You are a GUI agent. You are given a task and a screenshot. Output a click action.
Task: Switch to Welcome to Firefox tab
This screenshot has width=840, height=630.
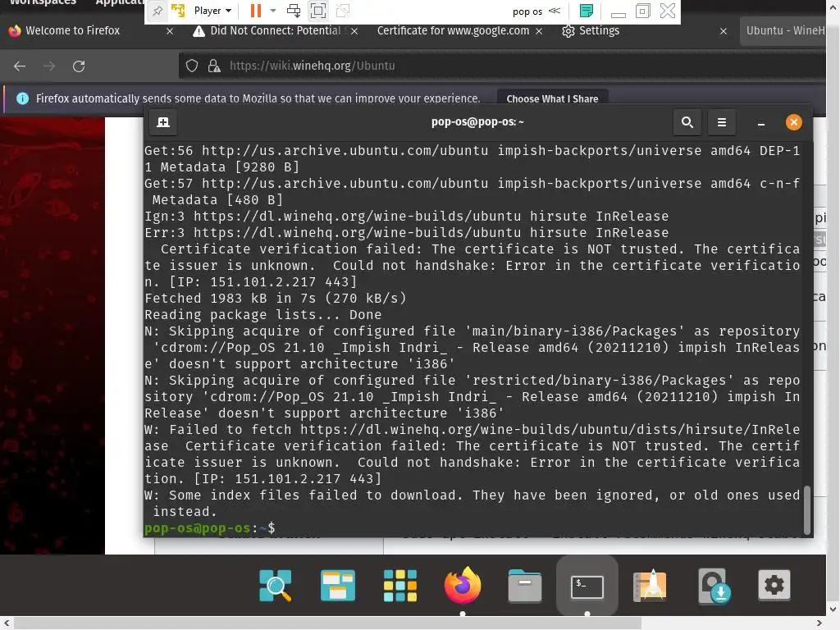[x=73, y=30]
